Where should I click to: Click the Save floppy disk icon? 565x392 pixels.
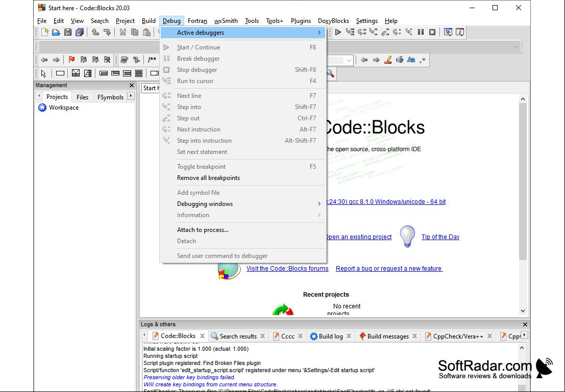point(68,33)
